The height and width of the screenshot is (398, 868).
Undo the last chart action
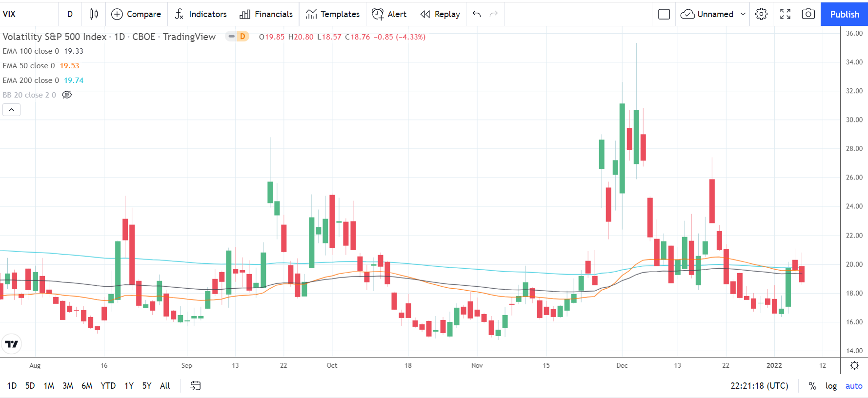click(477, 14)
